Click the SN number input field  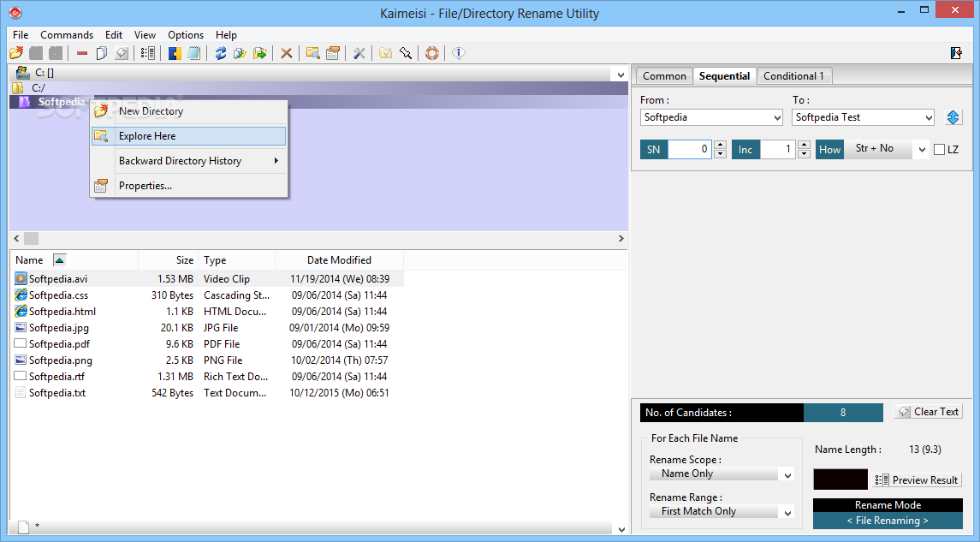pyautogui.click(x=689, y=149)
